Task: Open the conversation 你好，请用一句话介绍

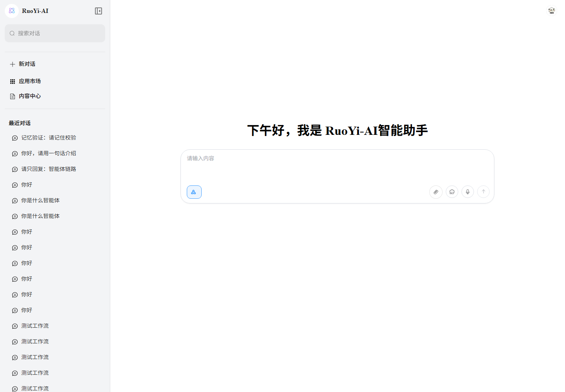Action: (55, 153)
